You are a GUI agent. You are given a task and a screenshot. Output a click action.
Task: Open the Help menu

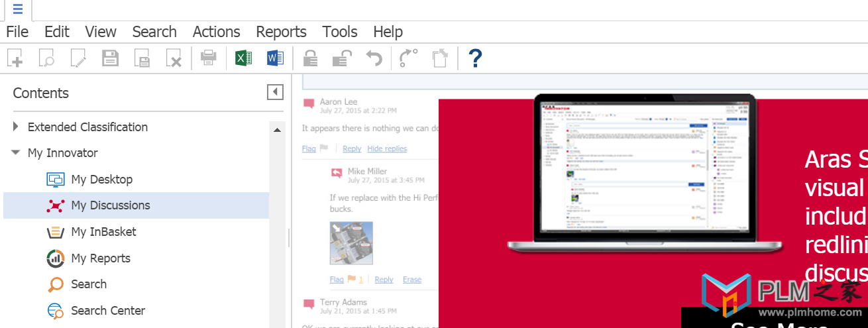pyautogui.click(x=388, y=32)
